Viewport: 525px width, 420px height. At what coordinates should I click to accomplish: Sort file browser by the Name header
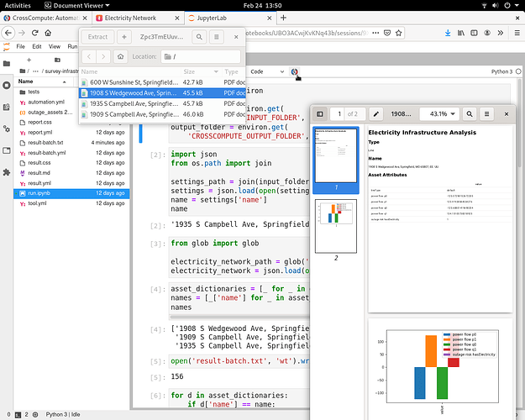point(43,81)
